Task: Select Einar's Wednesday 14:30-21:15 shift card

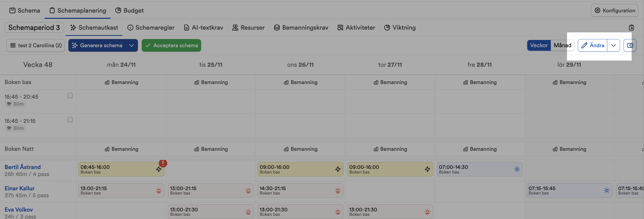Action: [301, 190]
